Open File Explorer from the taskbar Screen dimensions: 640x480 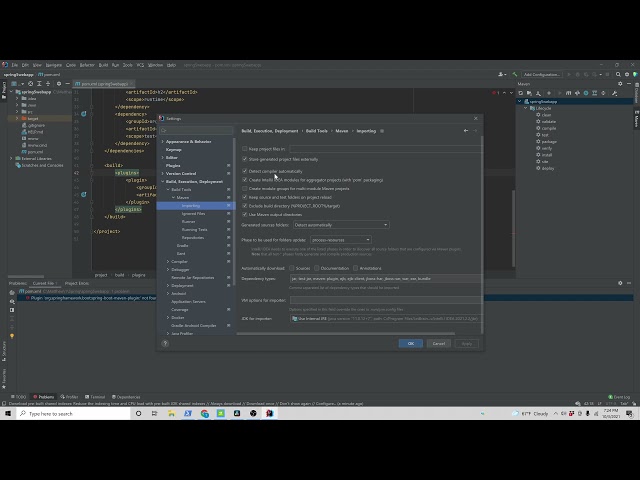click(x=171, y=413)
